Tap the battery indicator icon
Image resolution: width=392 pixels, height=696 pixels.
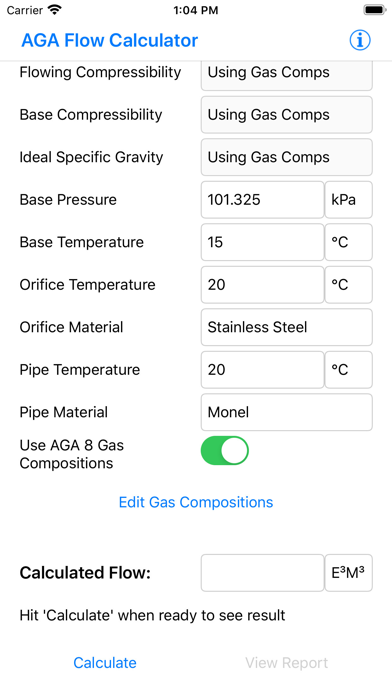coord(375,10)
